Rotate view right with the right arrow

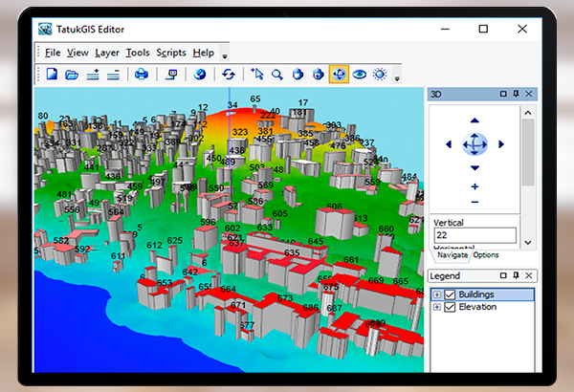coord(501,144)
